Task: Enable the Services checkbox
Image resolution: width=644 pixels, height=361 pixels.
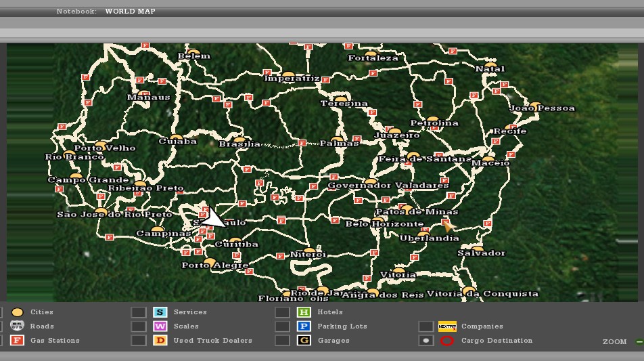Action: coord(139,312)
